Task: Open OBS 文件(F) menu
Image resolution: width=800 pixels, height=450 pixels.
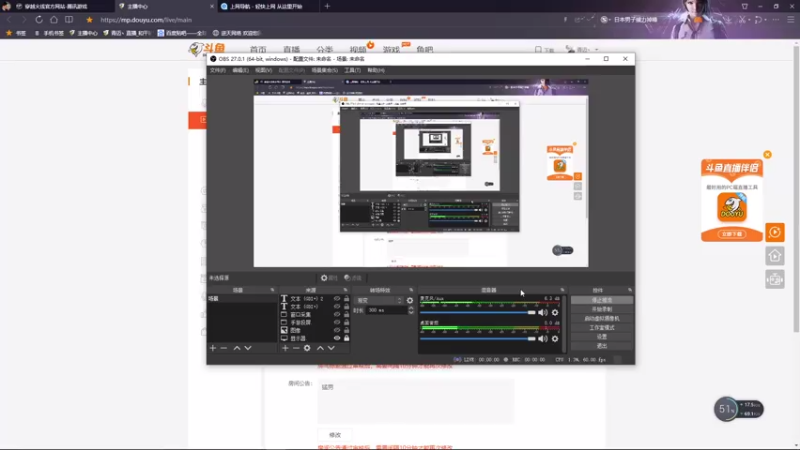Action: click(218, 70)
